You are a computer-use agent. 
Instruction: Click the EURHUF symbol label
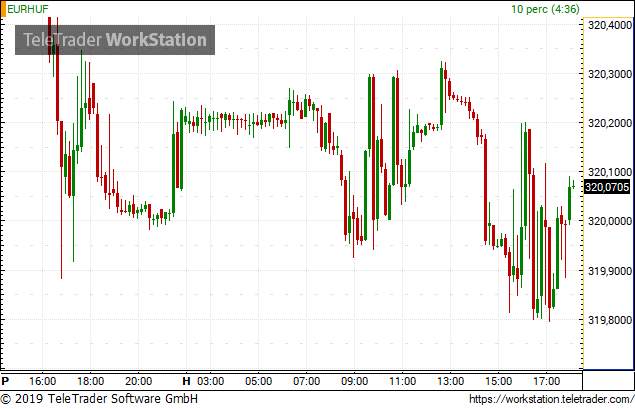tap(28, 9)
